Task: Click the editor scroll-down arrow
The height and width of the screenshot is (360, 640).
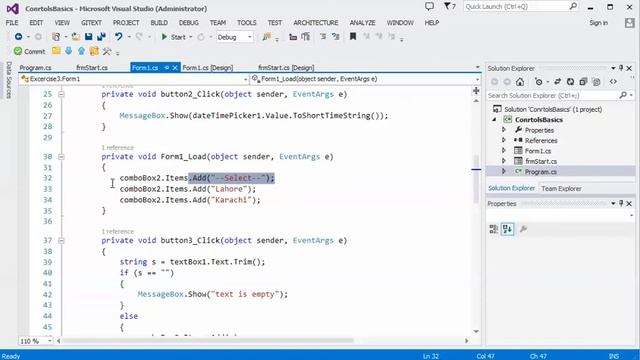Action: point(476,331)
